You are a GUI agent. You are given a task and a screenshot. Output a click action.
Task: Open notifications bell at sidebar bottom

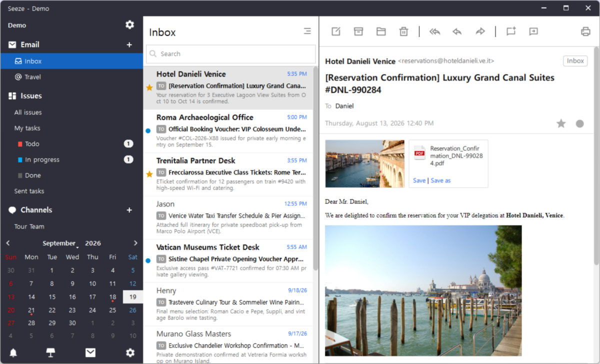tap(13, 353)
